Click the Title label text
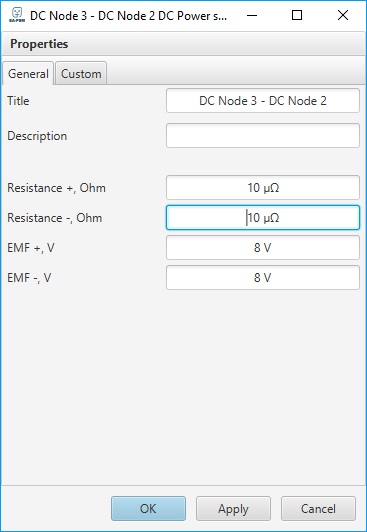367x532 pixels. tap(18, 101)
